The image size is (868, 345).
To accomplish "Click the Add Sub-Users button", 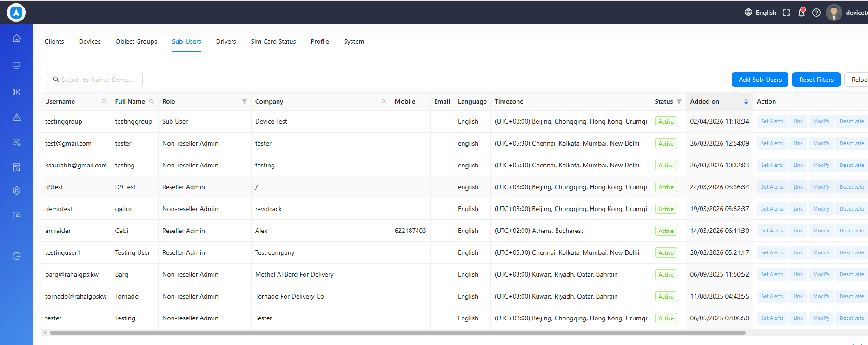I will point(760,80).
